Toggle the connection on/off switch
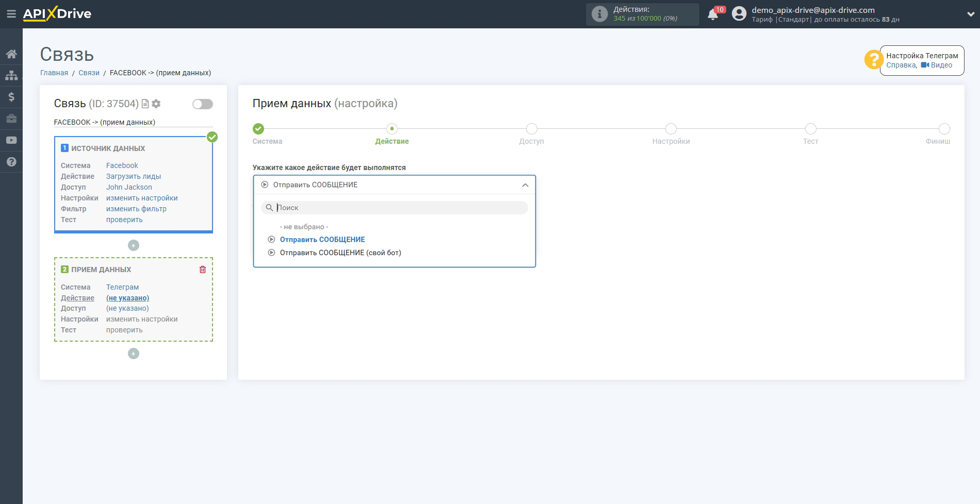 (203, 104)
